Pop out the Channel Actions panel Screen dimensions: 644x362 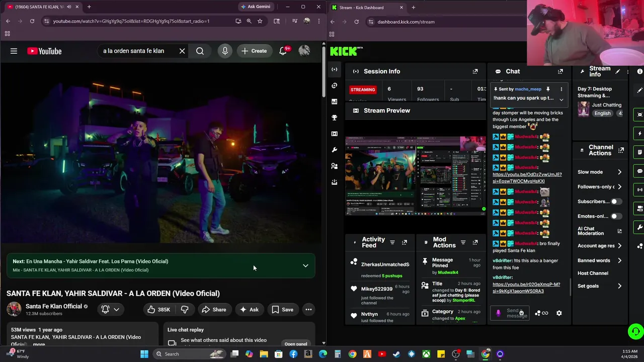pyautogui.click(x=621, y=150)
